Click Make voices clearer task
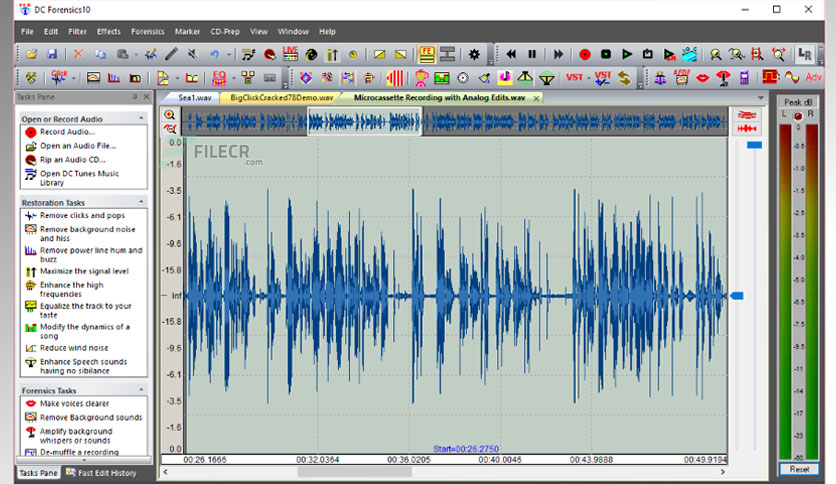Screen dimensions: 836x484 [74, 404]
